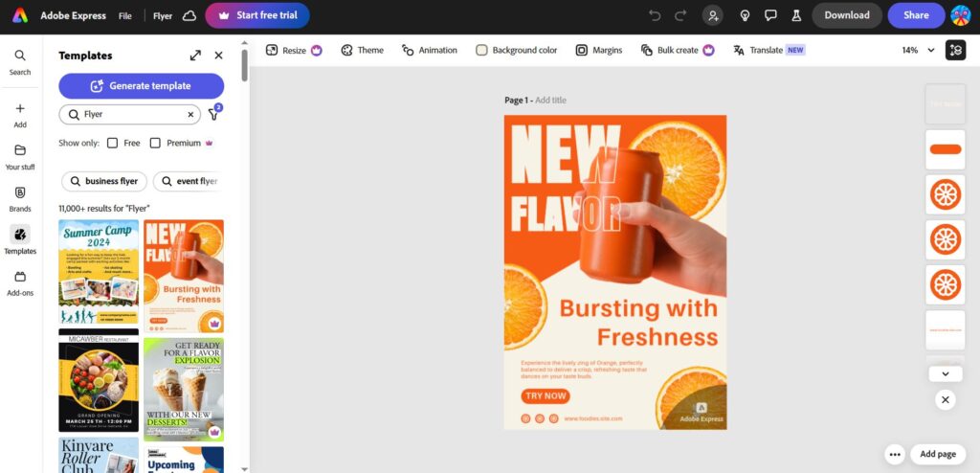Open the comments panel icon
This screenshot has width=980, height=473.
pos(770,15)
